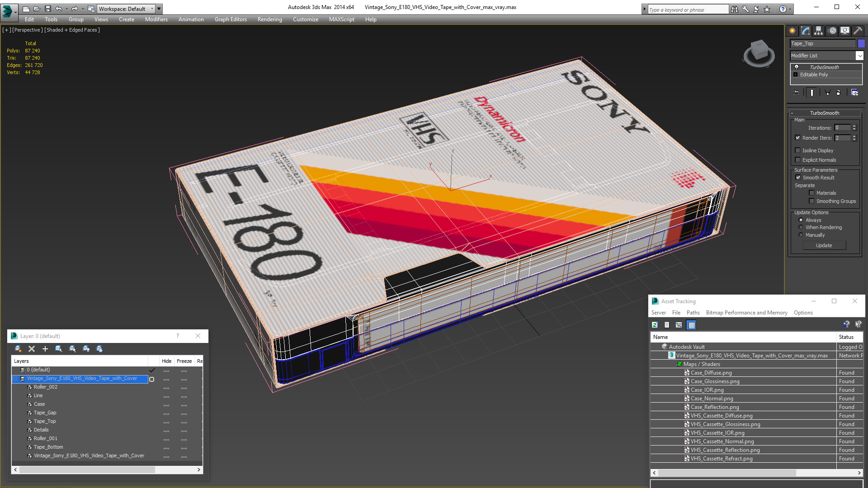Open the Utilities hammer panel tab
The height and width of the screenshot is (488, 868).
tap(858, 31)
